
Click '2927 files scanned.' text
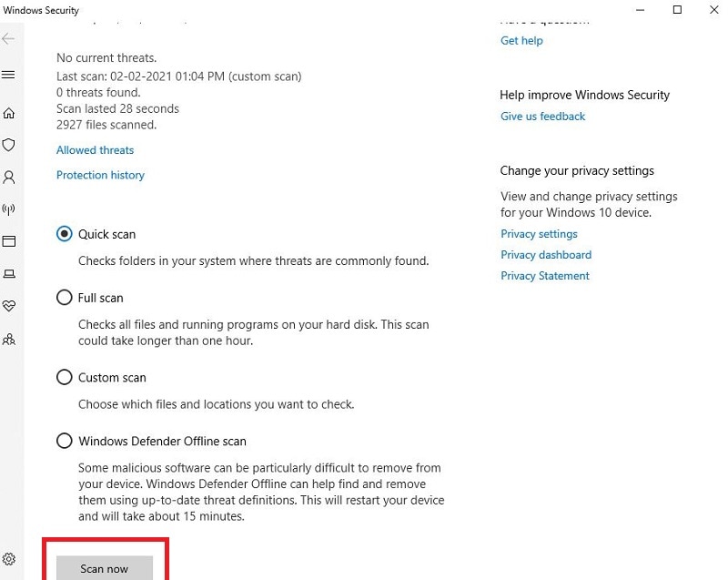click(106, 125)
